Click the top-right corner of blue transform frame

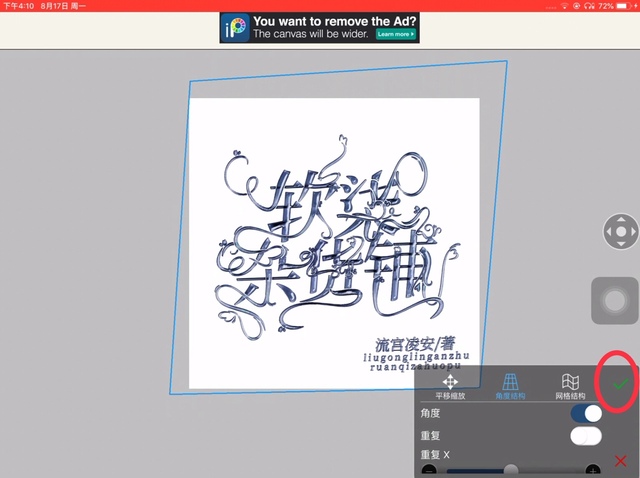[506, 62]
